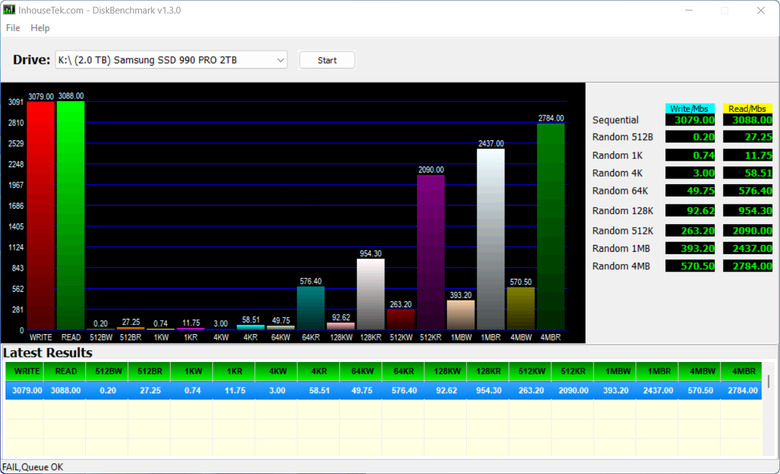Image resolution: width=780 pixels, height=474 pixels.
Task: Select Random 64K write value 49.75
Action: (x=690, y=190)
